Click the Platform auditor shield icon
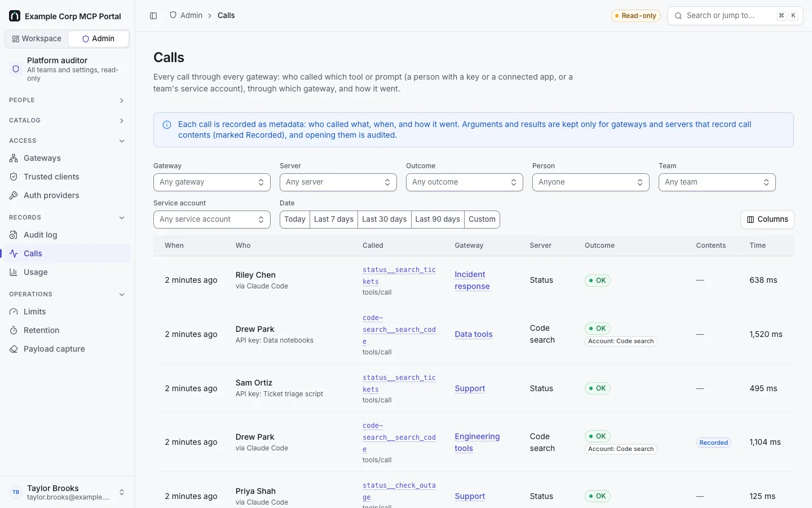The width and height of the screenshot is (812, 508). point(16,69)
